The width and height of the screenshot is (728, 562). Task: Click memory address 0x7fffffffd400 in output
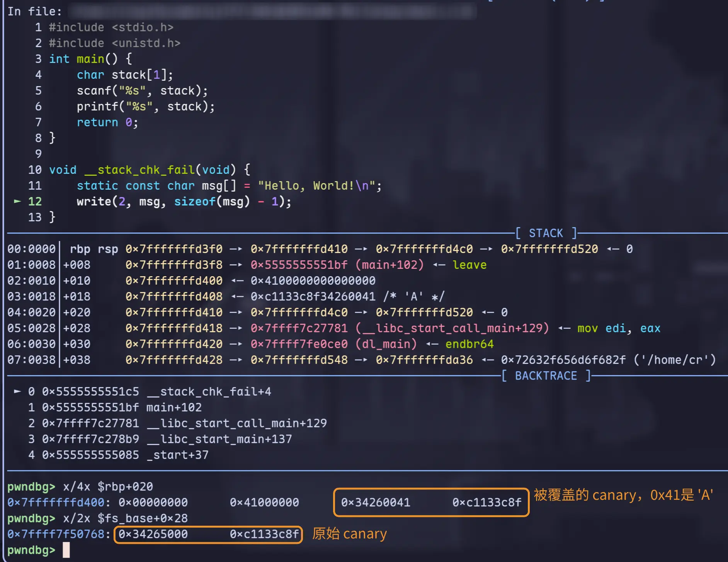point(56,503)
